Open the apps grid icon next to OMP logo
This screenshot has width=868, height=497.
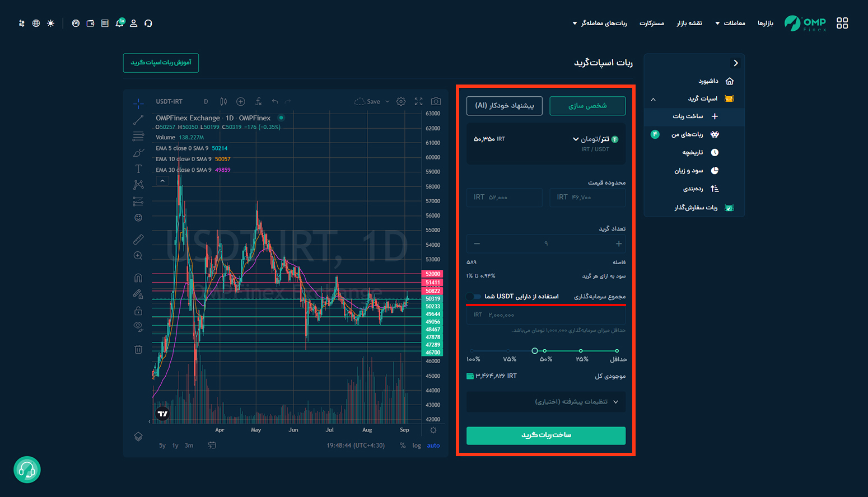842,23
